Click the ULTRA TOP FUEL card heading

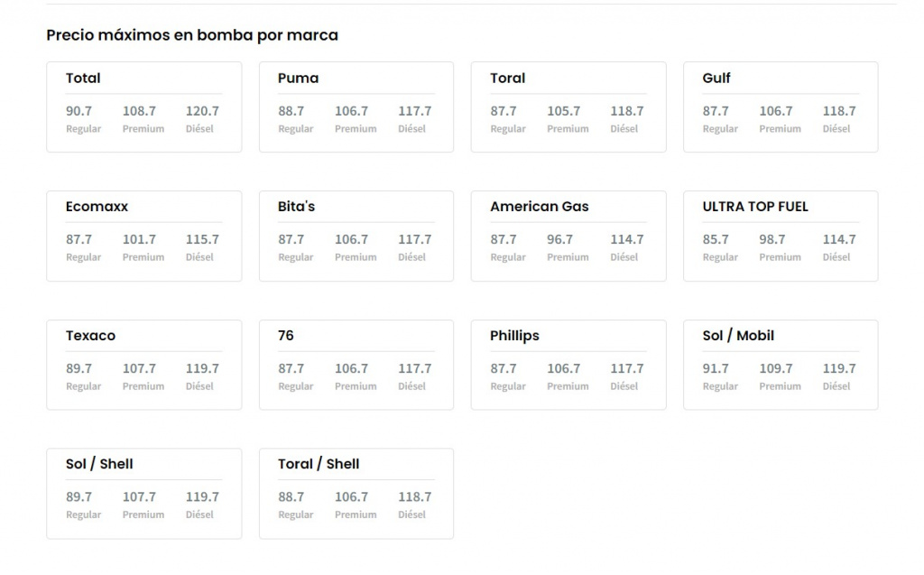tap(755, 207)
